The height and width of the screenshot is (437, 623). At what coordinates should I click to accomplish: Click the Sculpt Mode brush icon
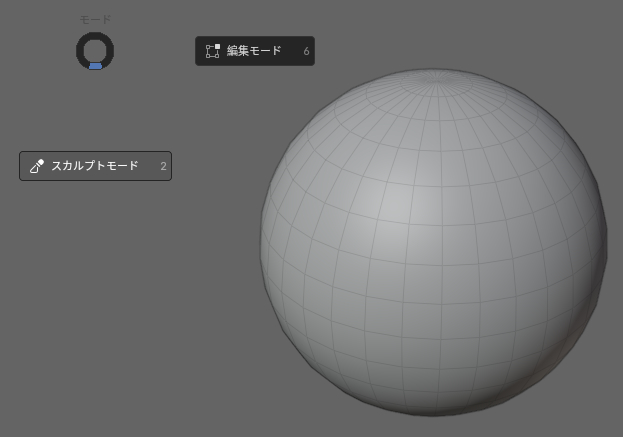(37, 166)
